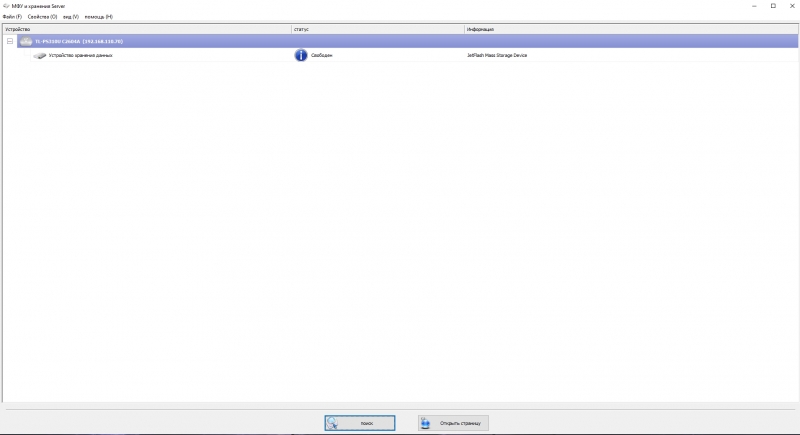Click the globe icon on Открыть страницу button
This screenshot has height=435, width=800.
pos(427,423)
